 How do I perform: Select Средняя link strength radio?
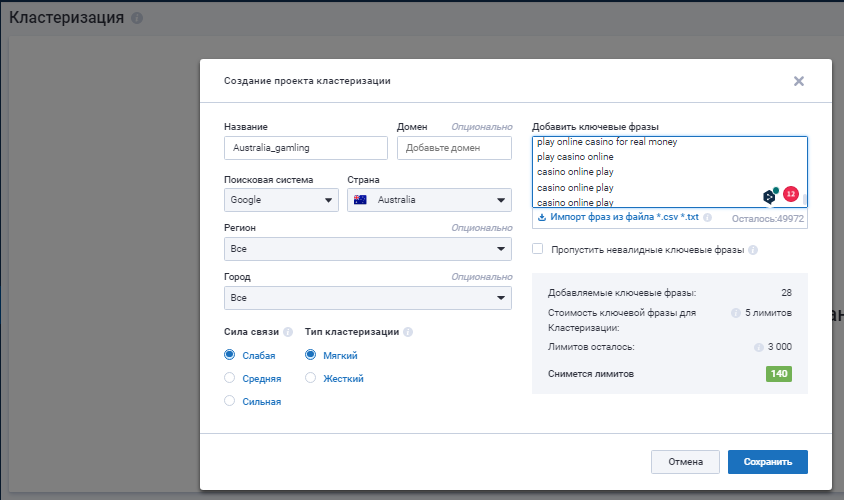(x=229, y=378)
